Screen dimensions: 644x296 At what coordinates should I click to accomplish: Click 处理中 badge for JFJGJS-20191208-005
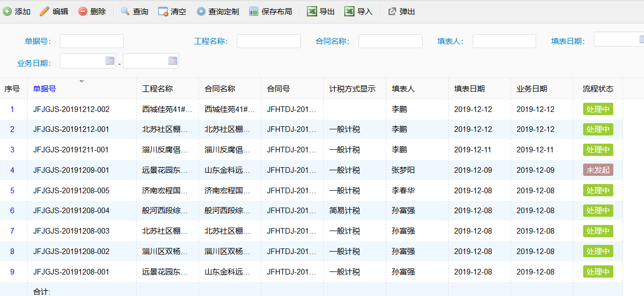(598, 191)
